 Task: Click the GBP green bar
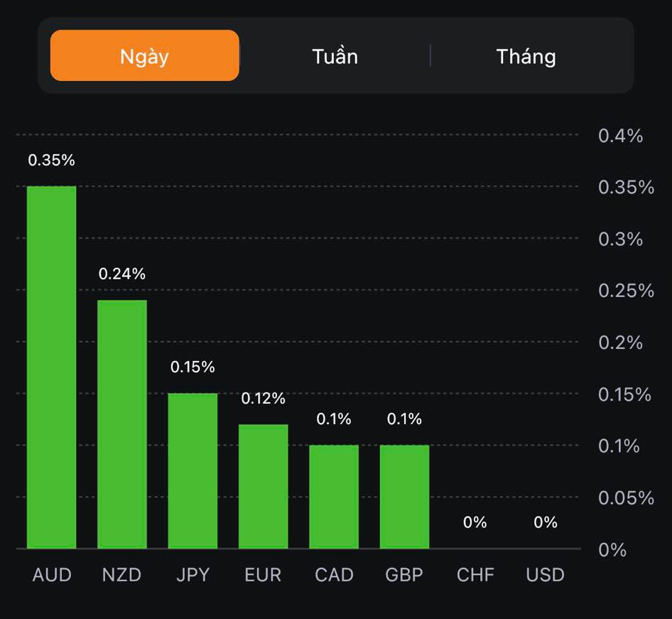(x=404, y=497)
